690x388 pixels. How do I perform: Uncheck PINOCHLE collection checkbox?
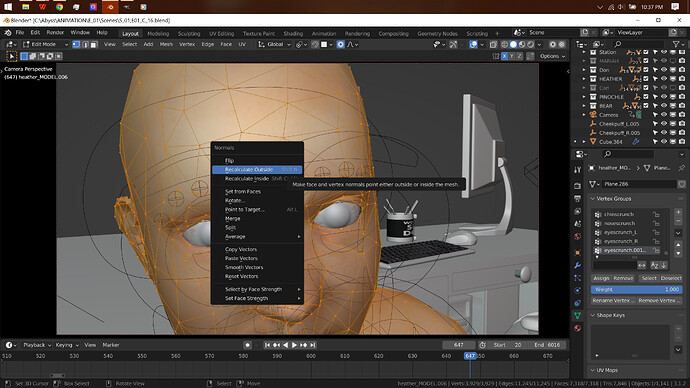coord(646,97)
